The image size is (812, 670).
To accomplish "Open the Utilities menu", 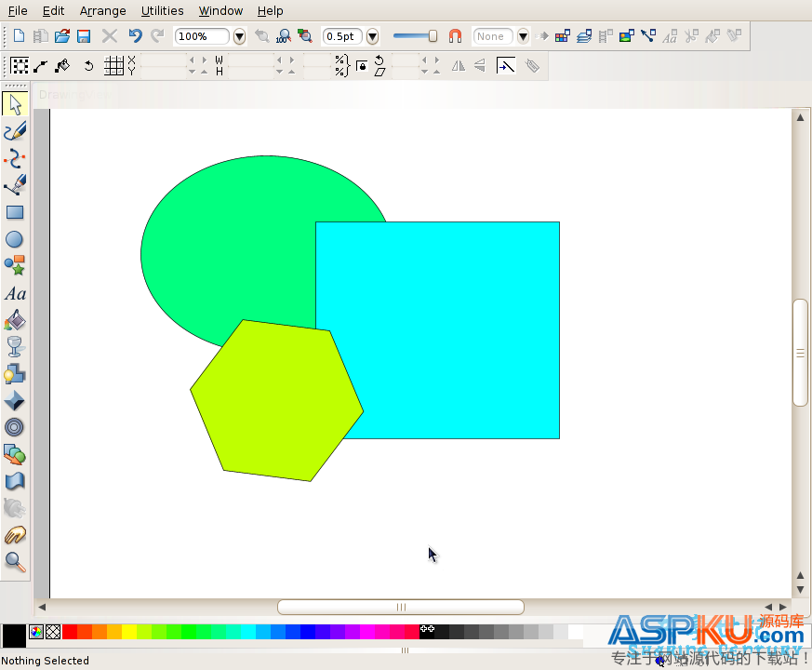I will [x=162, y=11].
